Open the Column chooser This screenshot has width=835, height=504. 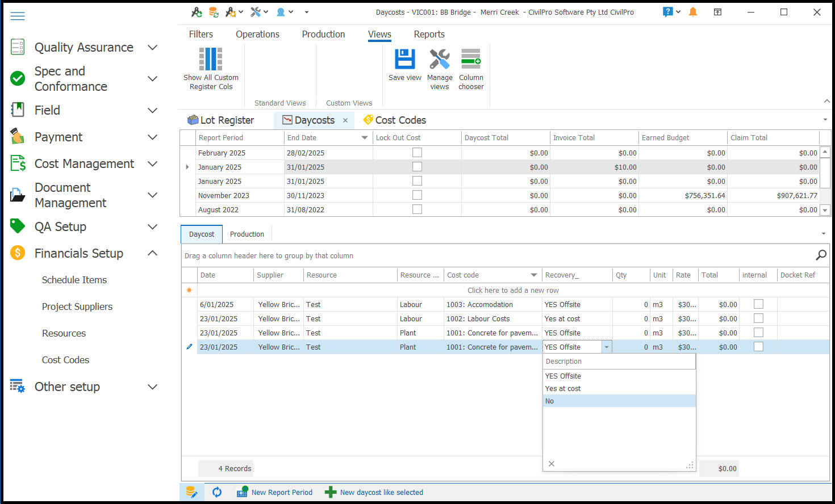click(x=471, y=60)
